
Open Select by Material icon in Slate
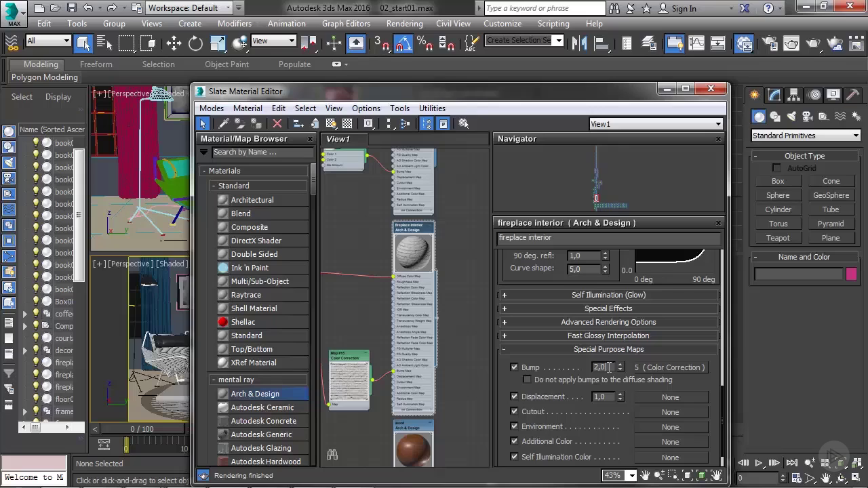click(464, 123)
